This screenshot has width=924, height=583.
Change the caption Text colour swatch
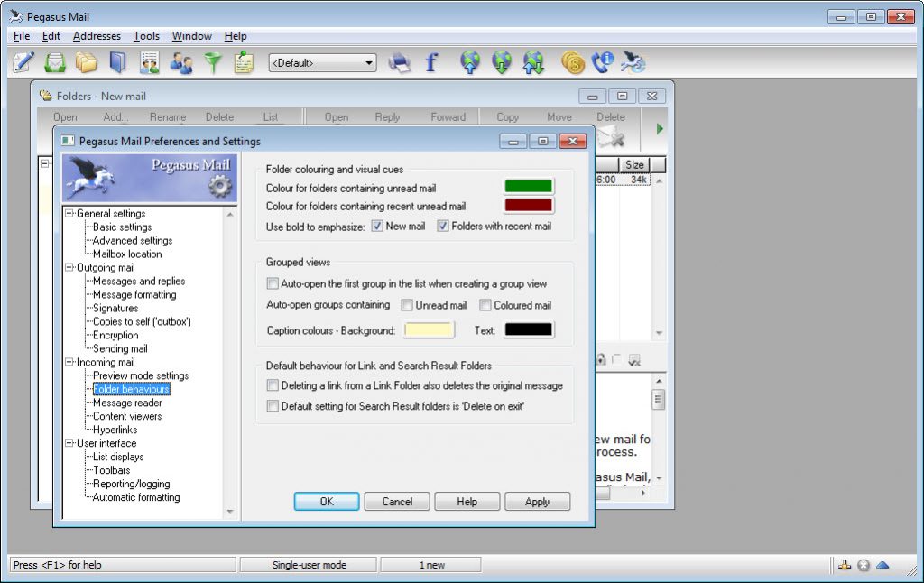pyautogui.click(x=529, y=329)
